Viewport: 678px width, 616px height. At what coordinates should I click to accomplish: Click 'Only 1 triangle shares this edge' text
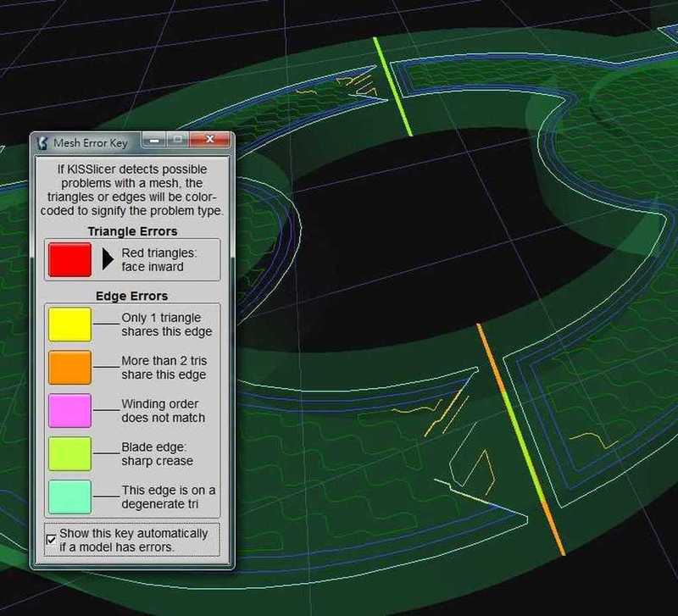166,325
